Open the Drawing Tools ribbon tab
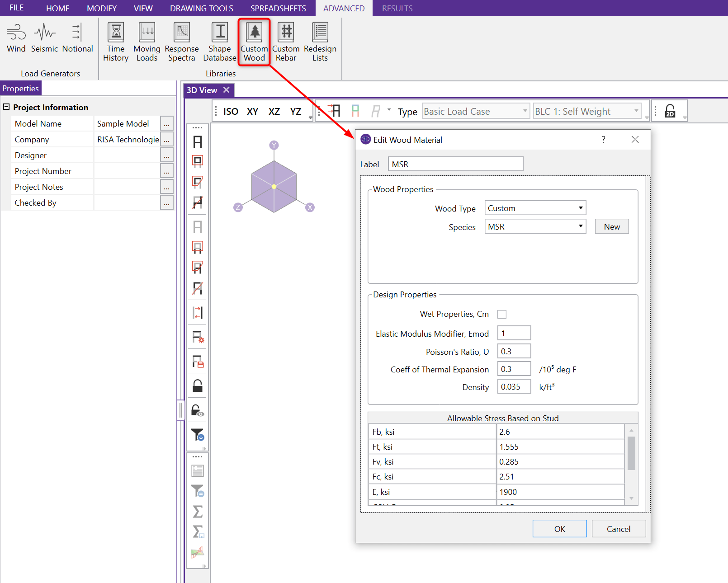The height and width of the screenshot is (583, 728). (202, 8)
